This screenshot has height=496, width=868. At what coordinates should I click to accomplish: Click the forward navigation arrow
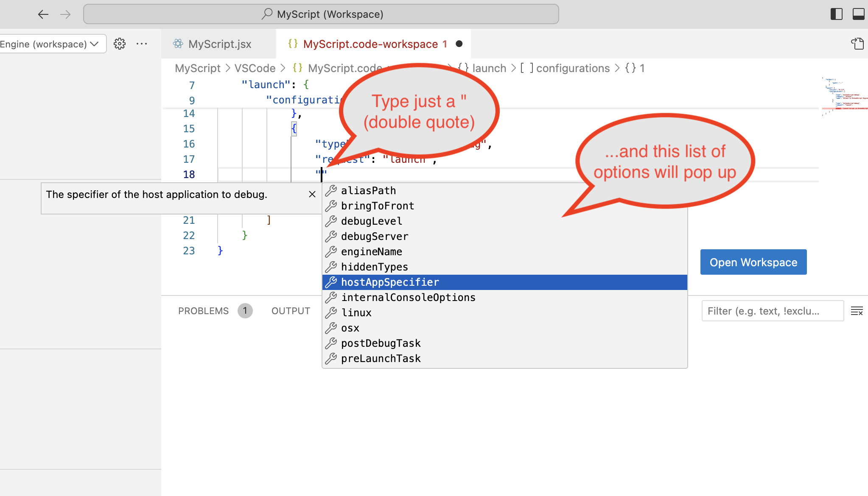tap(65, 14)
